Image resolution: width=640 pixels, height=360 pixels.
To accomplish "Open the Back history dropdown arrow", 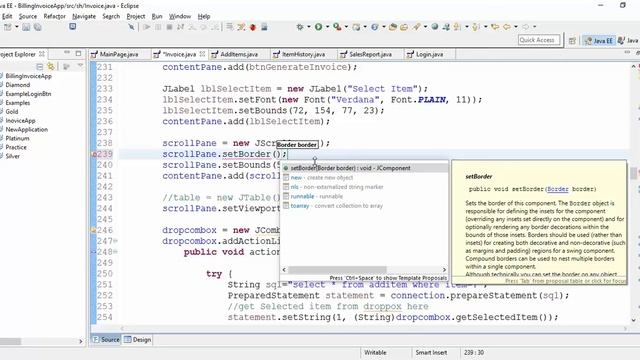I will (516, 27).
